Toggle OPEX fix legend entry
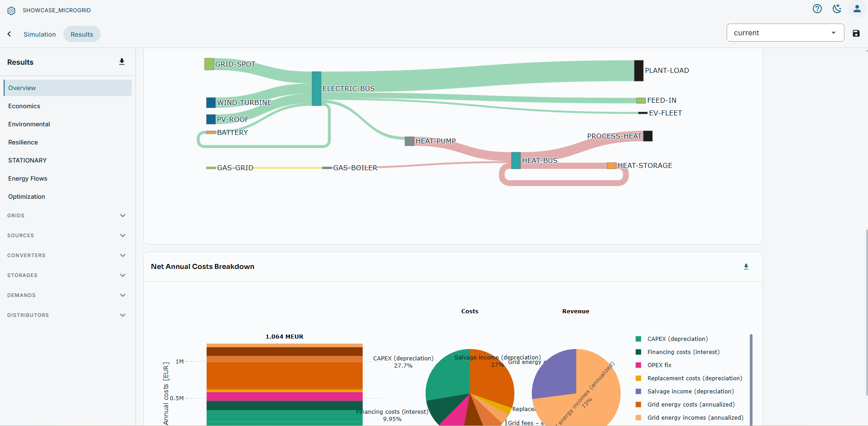This screenshot has height=426, width=868. tap(654, 365)
